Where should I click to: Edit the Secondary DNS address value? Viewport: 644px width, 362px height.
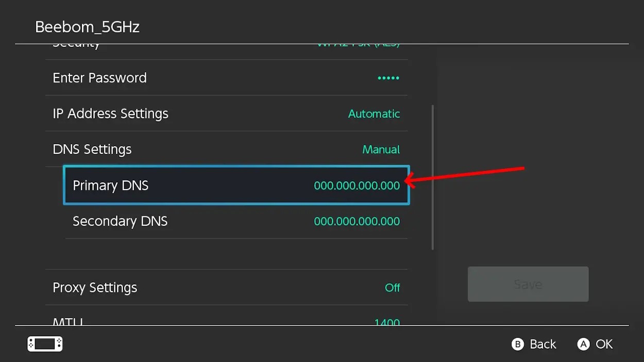[x=357, y=221]
